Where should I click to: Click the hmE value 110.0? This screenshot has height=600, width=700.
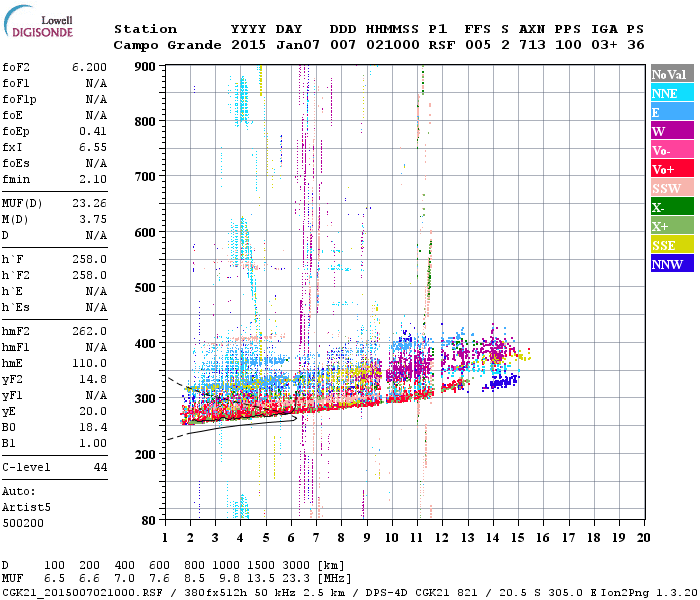[x=90, y=363]
